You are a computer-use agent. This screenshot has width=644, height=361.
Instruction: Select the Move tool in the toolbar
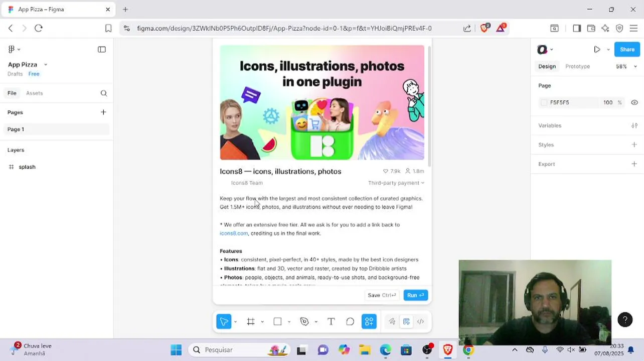coord(224,321)
